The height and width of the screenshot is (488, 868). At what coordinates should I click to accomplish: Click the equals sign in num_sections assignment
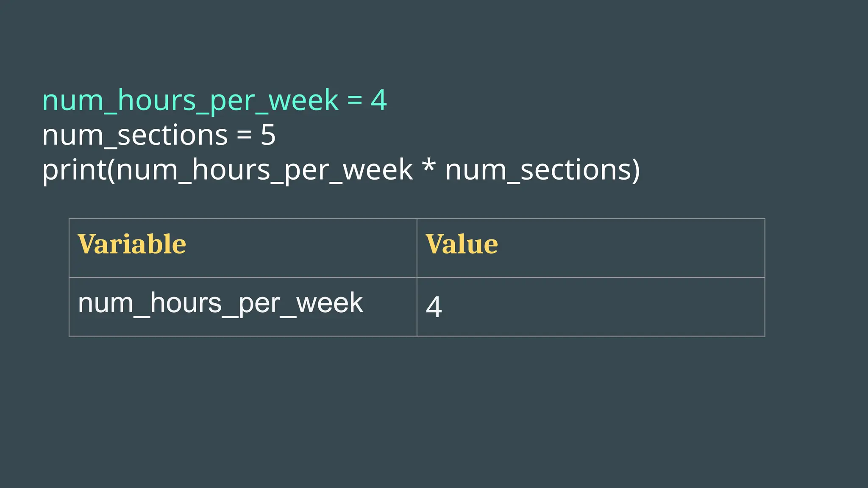pos(244,136)
